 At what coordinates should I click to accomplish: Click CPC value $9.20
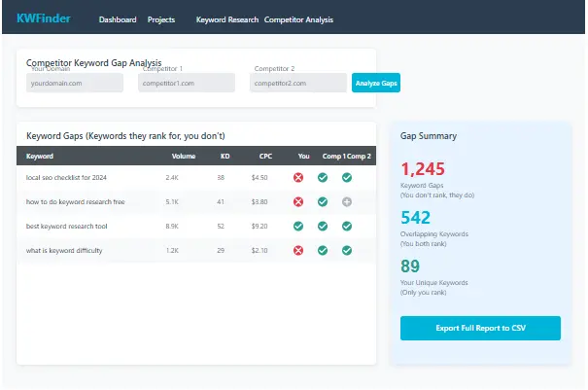(x=259, y=227)
